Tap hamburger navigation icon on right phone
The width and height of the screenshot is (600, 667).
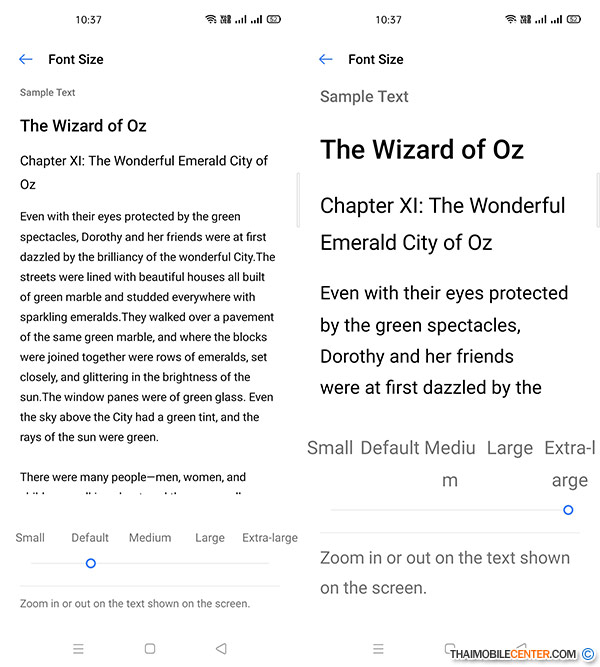pos(378,649)
